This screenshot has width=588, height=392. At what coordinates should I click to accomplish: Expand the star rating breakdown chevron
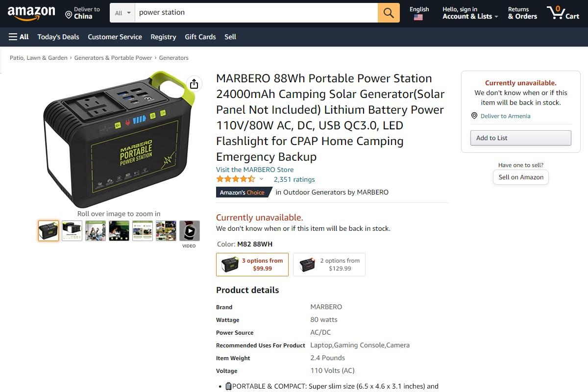click(x=261, y=179)
